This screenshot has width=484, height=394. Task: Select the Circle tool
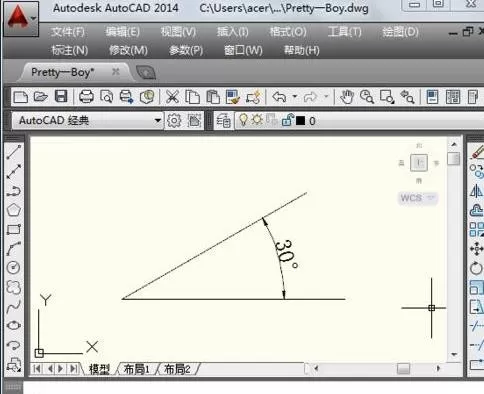tap(14, 268)
